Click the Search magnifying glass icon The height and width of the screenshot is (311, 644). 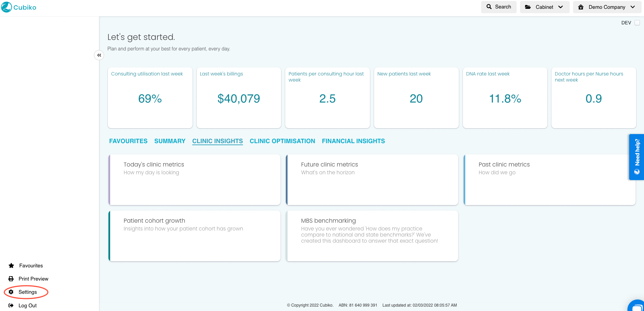coord(489,7)
